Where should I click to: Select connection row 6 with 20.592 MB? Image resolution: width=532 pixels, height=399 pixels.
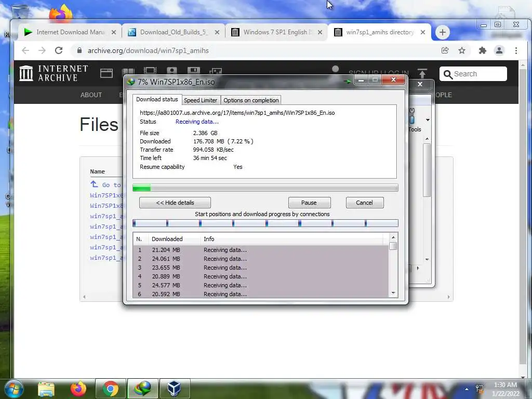tap(261, 294)
